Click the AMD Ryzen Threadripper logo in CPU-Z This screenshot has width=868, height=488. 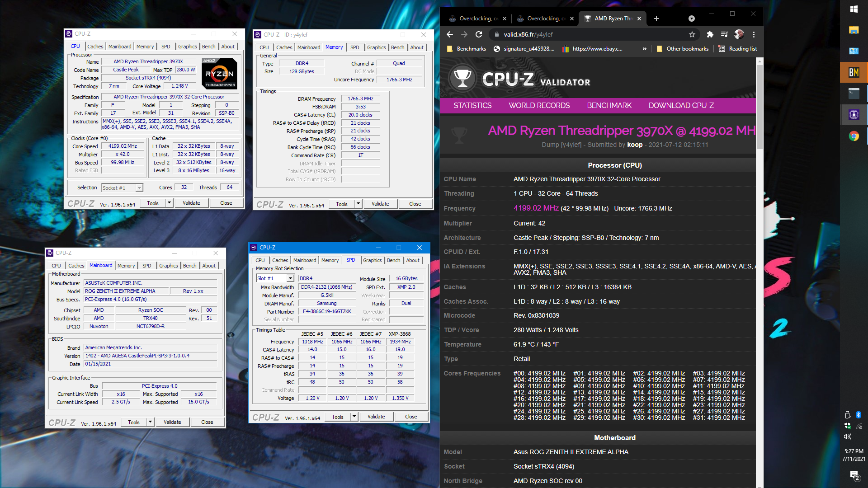pyautogui.click(x=220, y=74)
